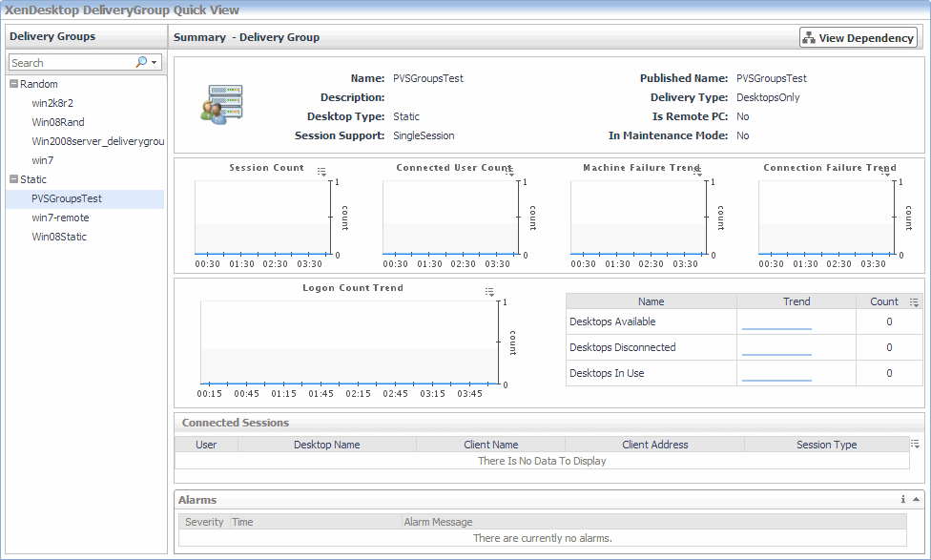Collapse the Alarms panel

(916, 499)
